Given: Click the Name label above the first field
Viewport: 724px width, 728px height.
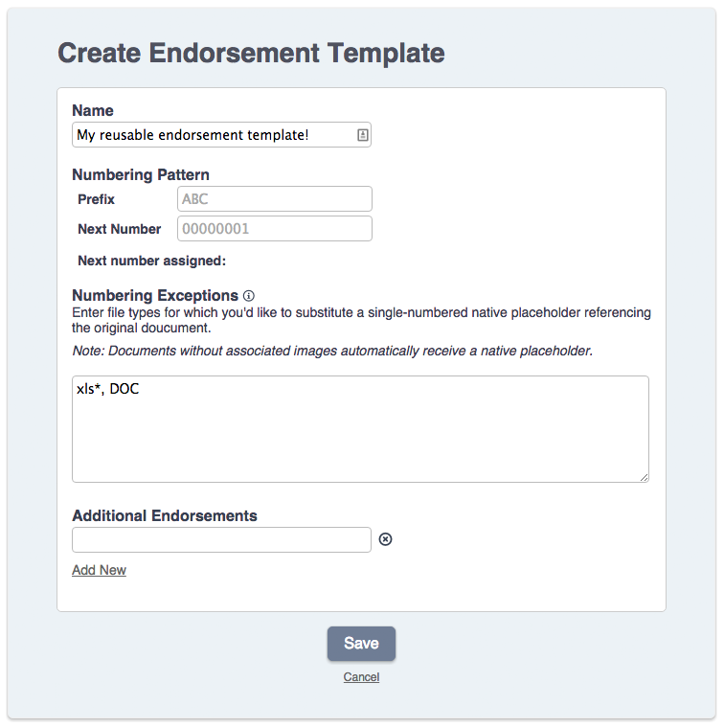Looking at the screenshot, I should click(93, 110).
